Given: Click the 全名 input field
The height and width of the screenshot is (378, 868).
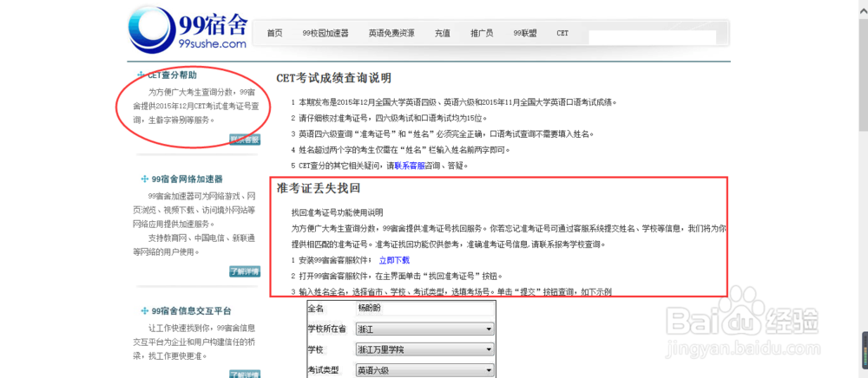Looking at the screenshot, I should [x=424, y=309].
